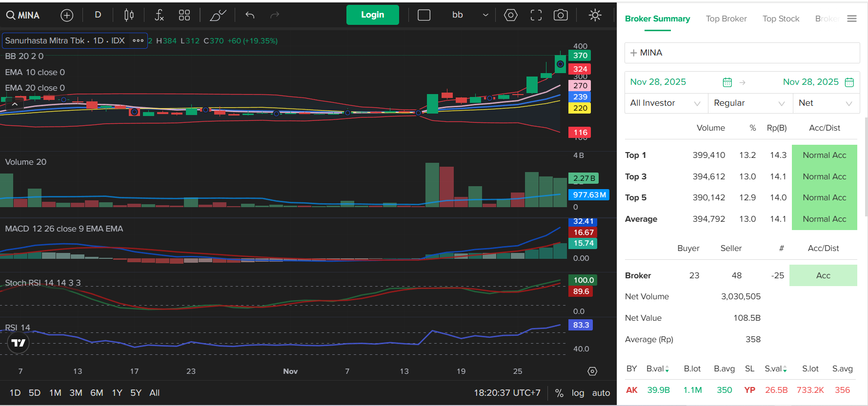Viewport: 868px width, 406px height.
Task: Switch to Top Stock tab
Action: (x=781, y=19)
